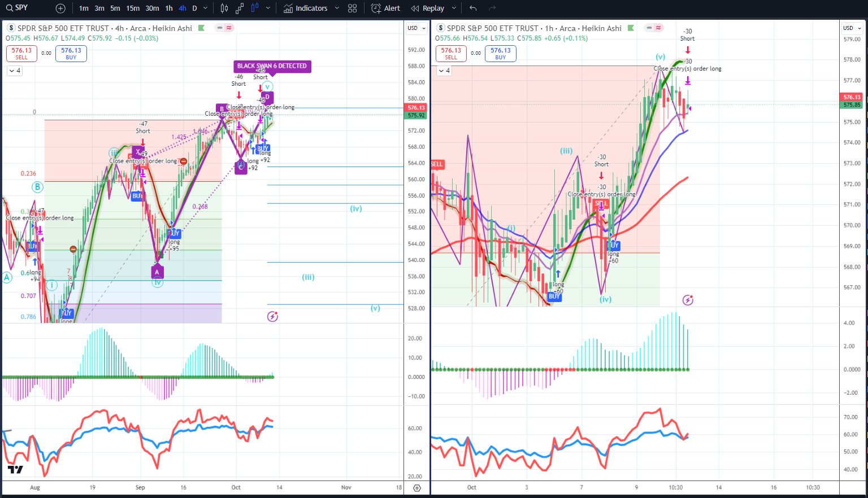Click the blue 576.13 BUY button on 4h chart
This screenshot has width=868, height=498.
(71, 53)
